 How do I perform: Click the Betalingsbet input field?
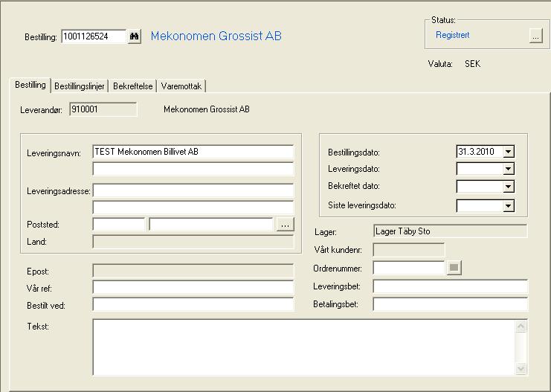[x=450, y=304]
